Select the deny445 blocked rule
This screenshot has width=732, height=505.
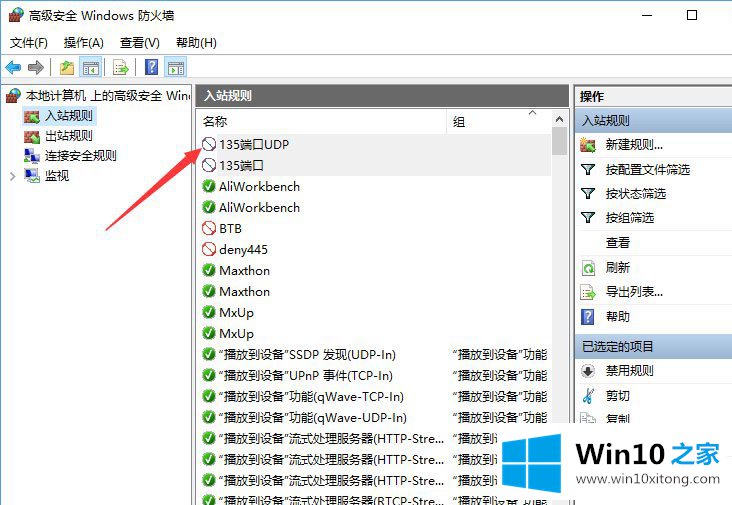click(x=243, y=249)
